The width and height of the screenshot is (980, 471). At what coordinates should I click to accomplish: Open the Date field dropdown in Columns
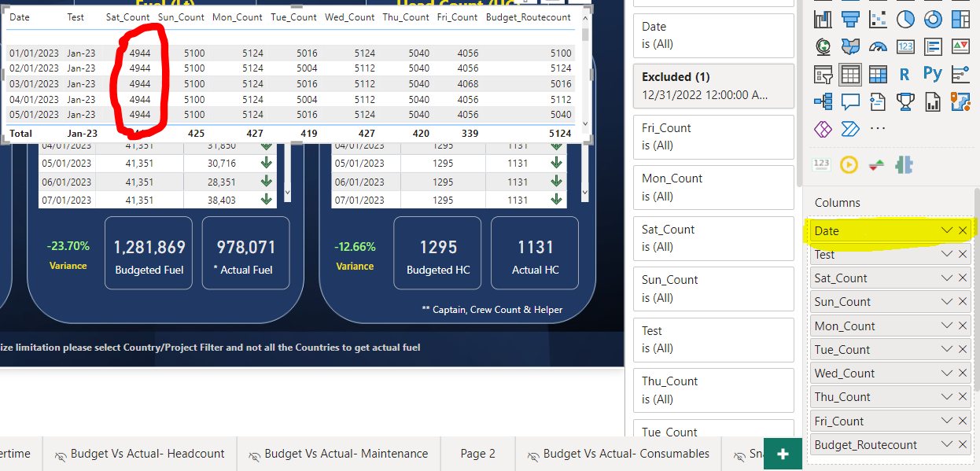(x=947, y=230)
